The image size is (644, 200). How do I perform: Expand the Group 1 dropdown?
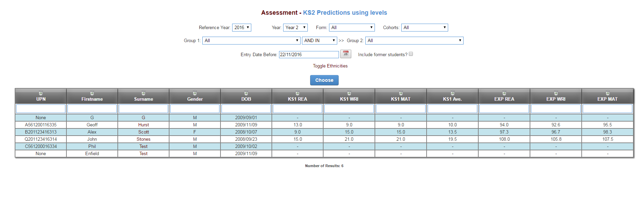pyautogui.click(x=251, y=41)
